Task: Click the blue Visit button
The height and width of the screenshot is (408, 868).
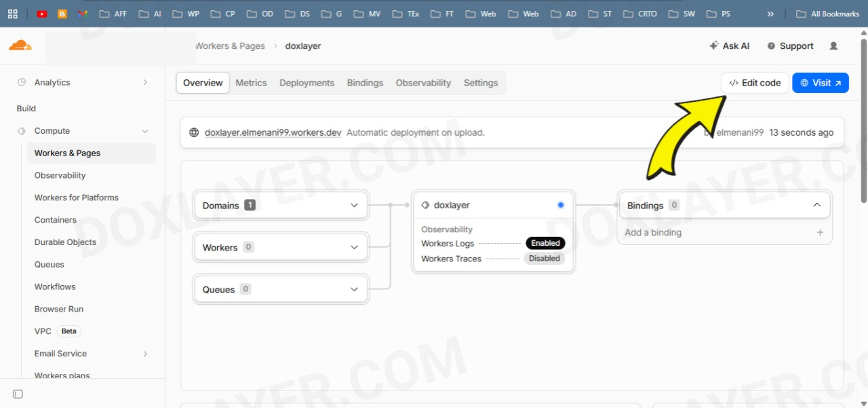Action: [x=821, y=83]
